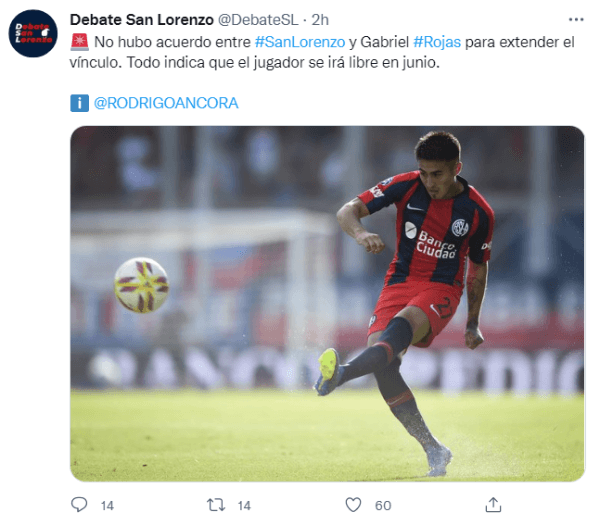Image resolution: width=600 pixels, height=525 pixels.
Task: Click the Debate San Lorenzo display name
Action: 142,20
